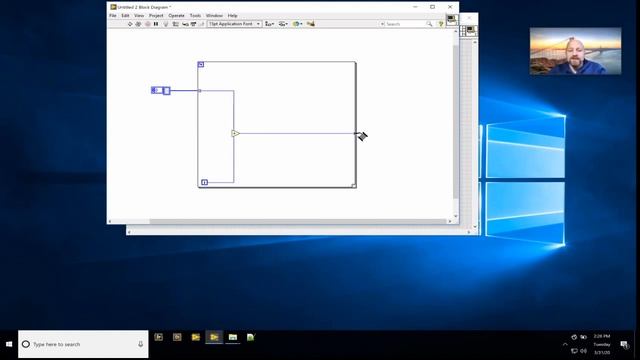Open the Align Objects dropdown
Viewport: 640px width, 360px height.
point(269,24)
